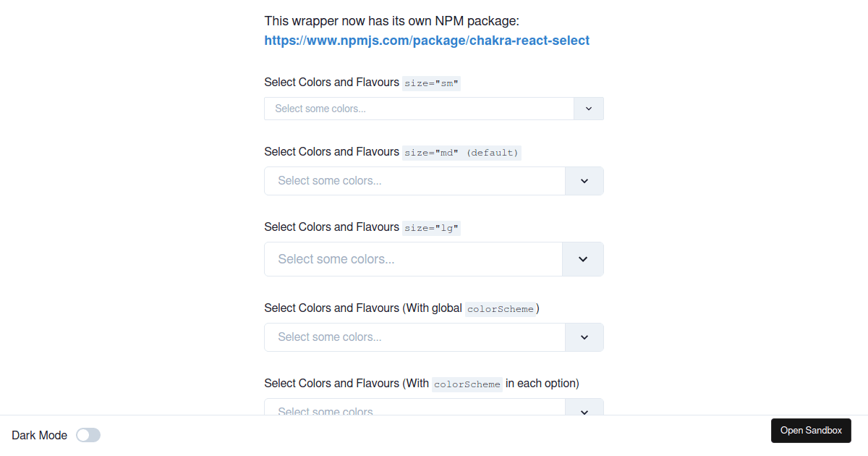Click into the large "Select some colors..." field
The width and height of the screenshot is (868, 456).
pos(412,259)
